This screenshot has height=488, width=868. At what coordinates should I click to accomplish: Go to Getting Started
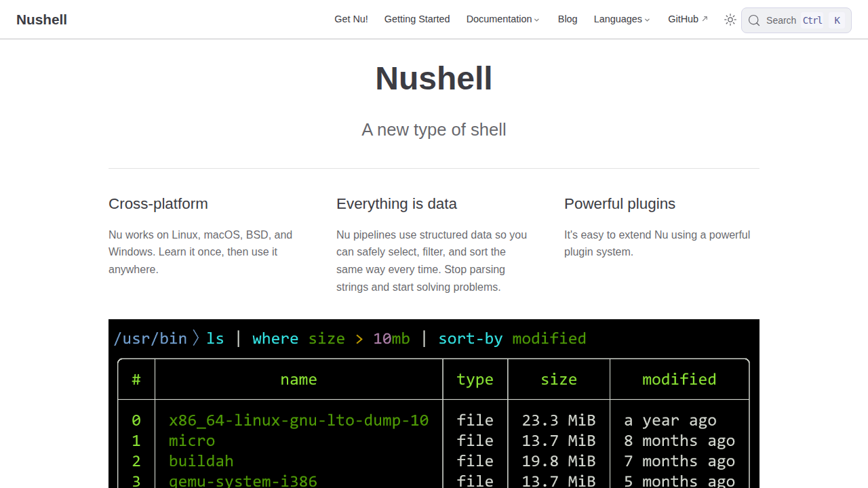[417, 19]
